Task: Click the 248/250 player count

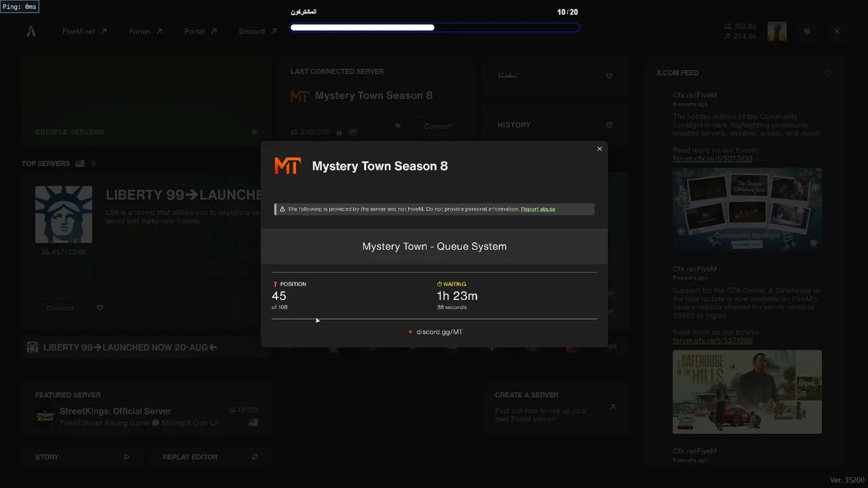Action: 315,132
